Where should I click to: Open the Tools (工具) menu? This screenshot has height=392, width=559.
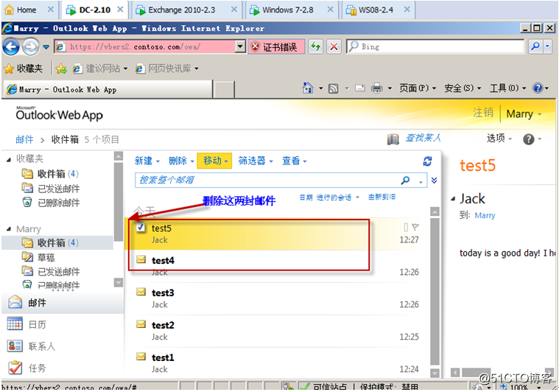[507, 88]
